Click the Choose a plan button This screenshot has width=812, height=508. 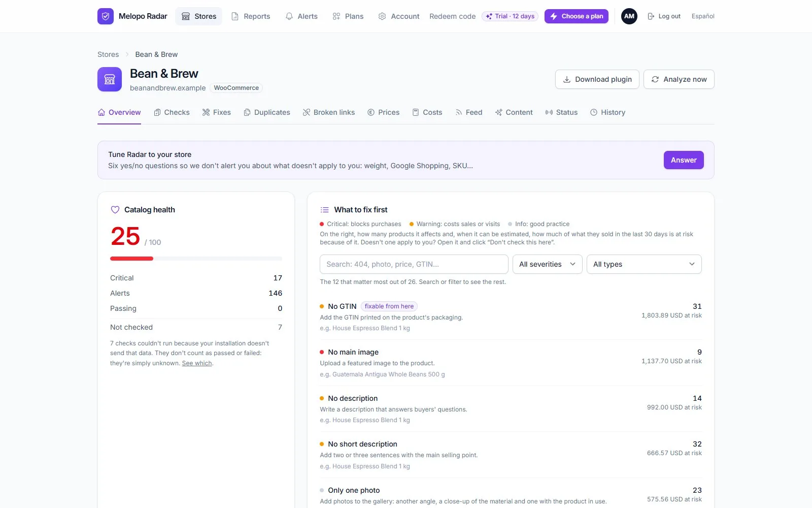coord(577,16)
